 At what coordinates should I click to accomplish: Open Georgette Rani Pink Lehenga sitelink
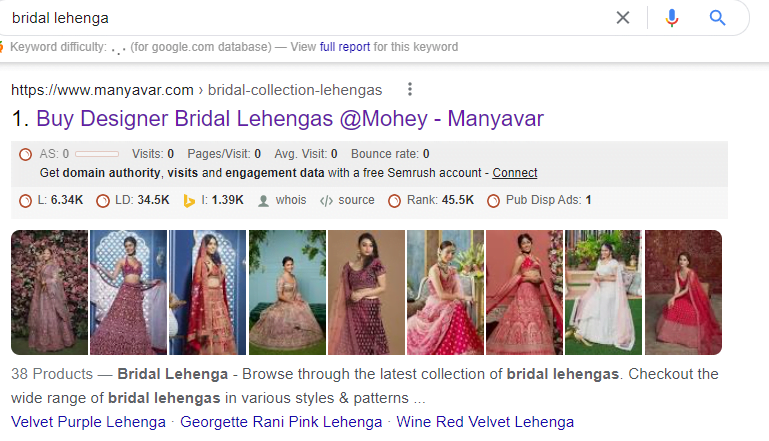click(281, 422)
